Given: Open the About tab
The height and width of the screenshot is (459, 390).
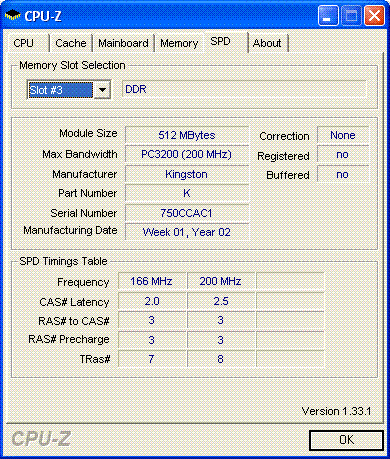Looking at the screenshot, I should (x=267, y=43).
